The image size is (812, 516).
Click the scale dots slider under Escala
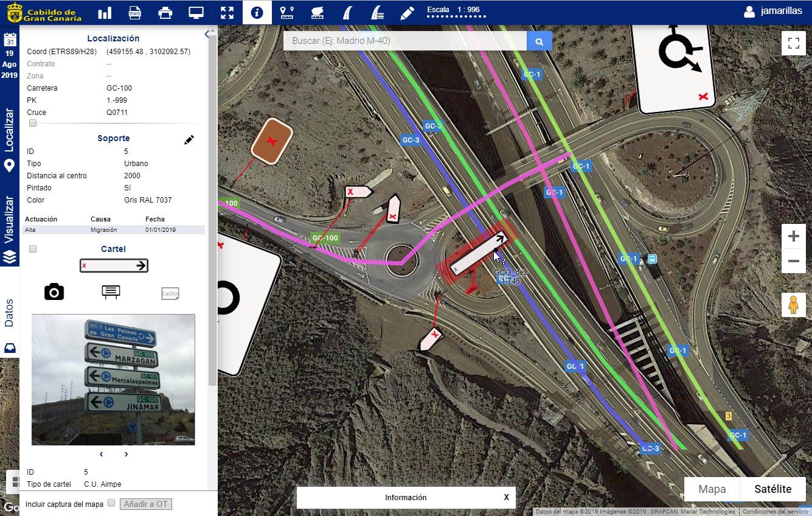[456, 17]
